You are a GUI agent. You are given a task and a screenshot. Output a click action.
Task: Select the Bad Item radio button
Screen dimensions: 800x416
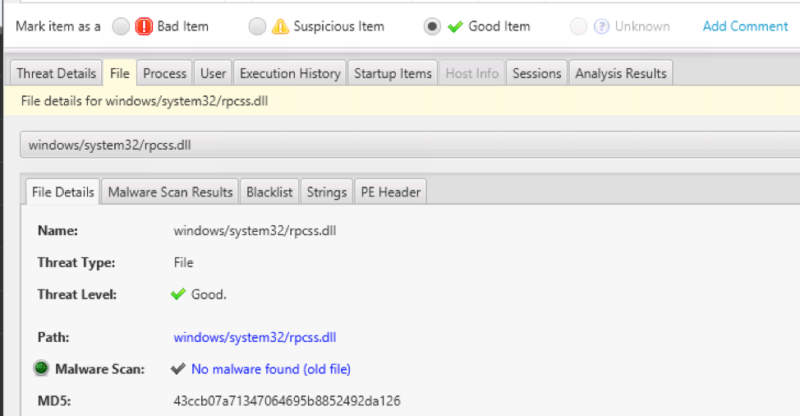point(121,27)
